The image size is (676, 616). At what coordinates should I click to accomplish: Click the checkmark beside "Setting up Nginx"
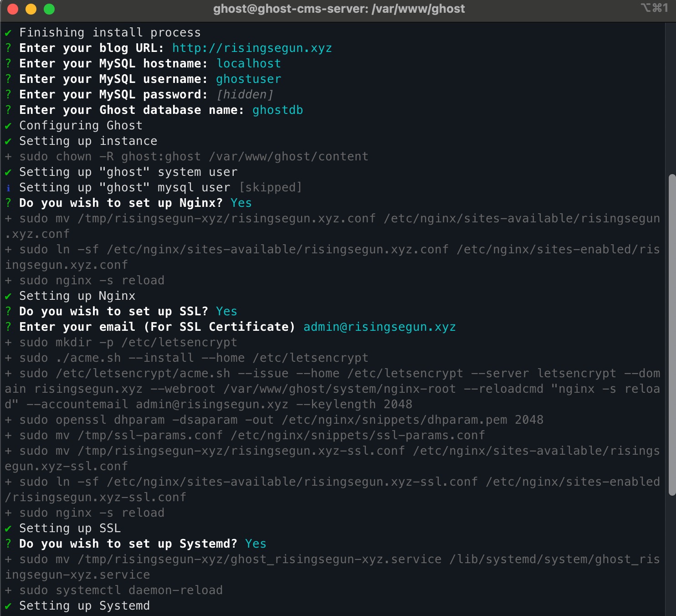pyautogui.click(x=8, y=296)
